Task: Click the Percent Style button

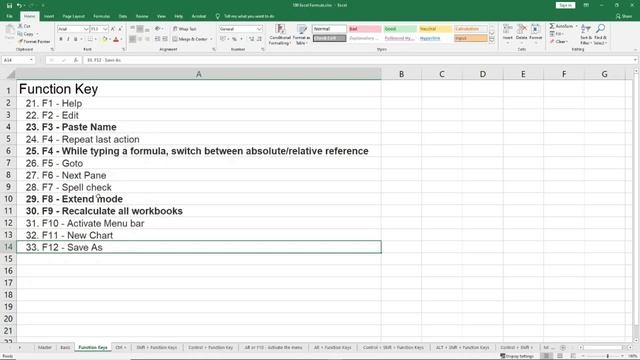Action: coord(235,39)
